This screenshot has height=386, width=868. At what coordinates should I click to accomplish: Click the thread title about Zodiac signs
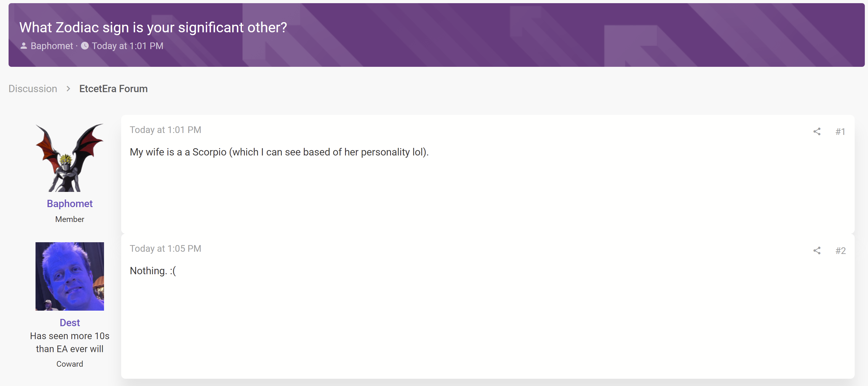click(153, 28)
